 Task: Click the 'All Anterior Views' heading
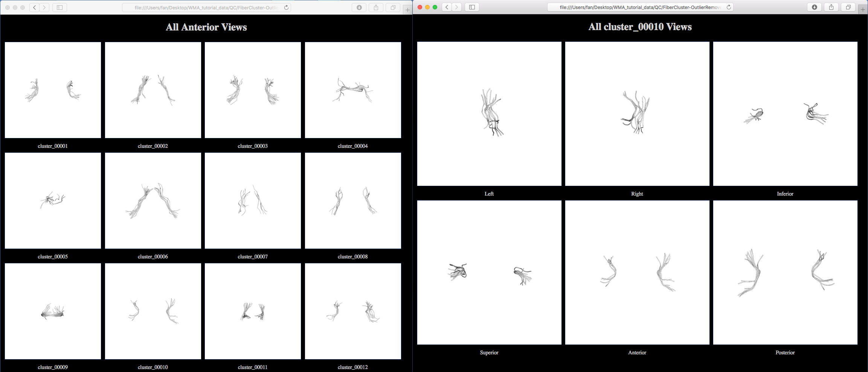pos(206,27)
